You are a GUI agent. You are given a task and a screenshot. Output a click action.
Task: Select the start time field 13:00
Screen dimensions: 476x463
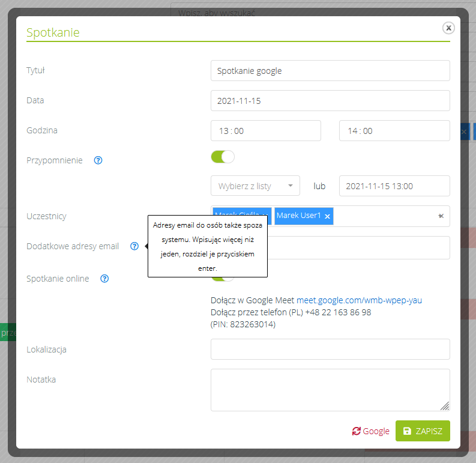tap(265, 131)
